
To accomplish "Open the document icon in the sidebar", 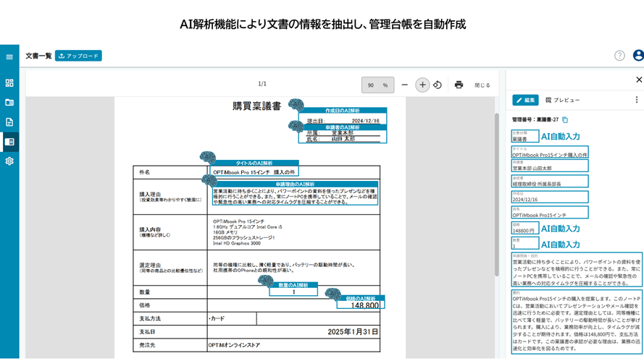I will 9,122.
